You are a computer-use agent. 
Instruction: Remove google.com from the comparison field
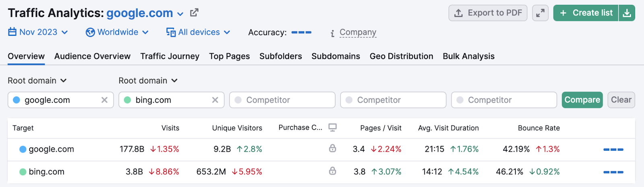pyautogui.click(x=104, y=100)
